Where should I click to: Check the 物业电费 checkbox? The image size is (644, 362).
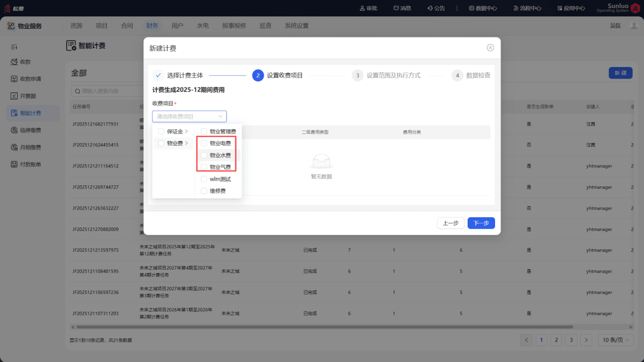pyautogui.click(x=204, y=143)
